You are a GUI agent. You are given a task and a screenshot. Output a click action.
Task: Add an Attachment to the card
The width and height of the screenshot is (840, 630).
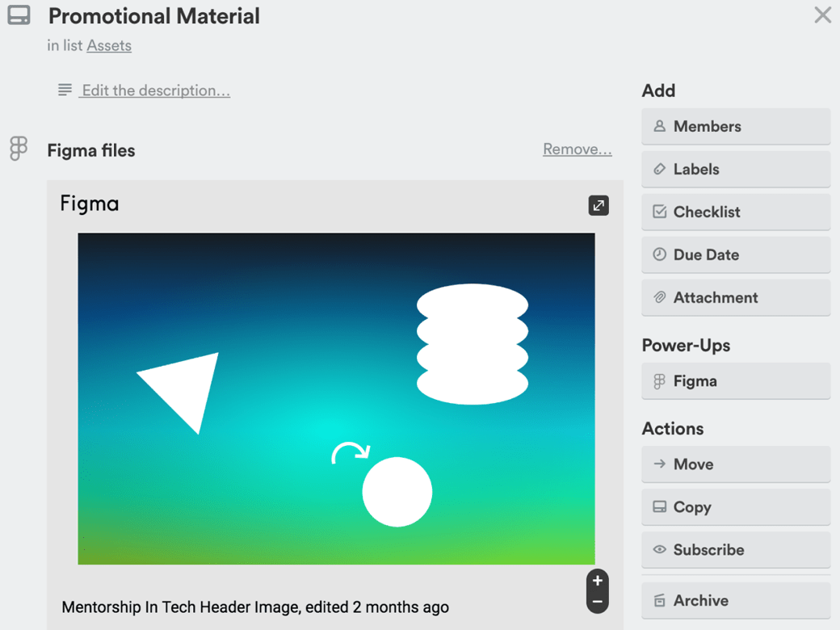point(735,297)
